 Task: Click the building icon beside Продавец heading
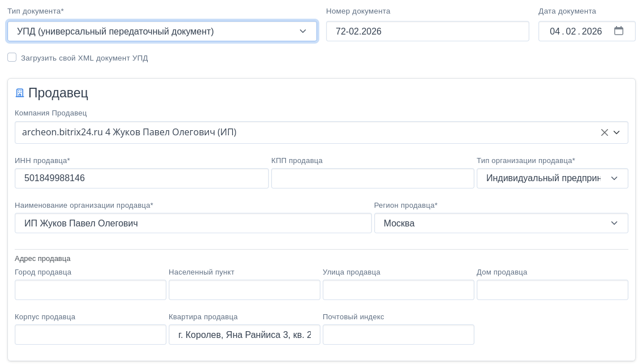click(x=20, y=93)
